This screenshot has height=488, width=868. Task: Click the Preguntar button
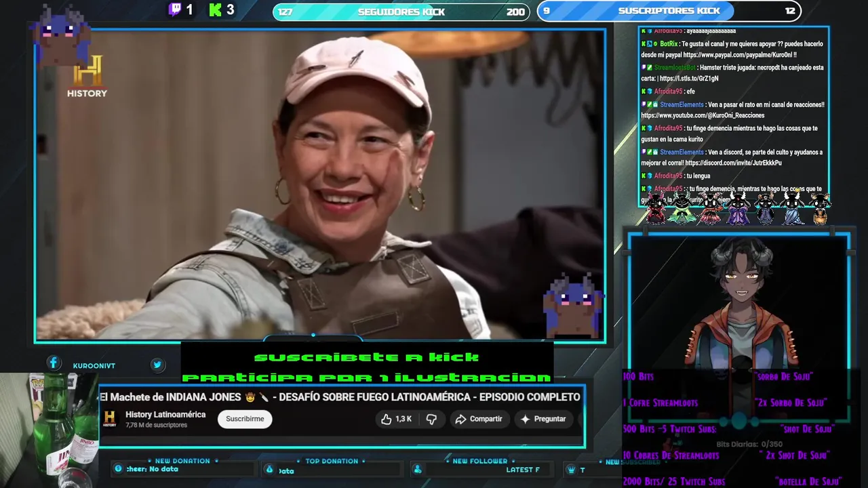click(x=543, y=419)
